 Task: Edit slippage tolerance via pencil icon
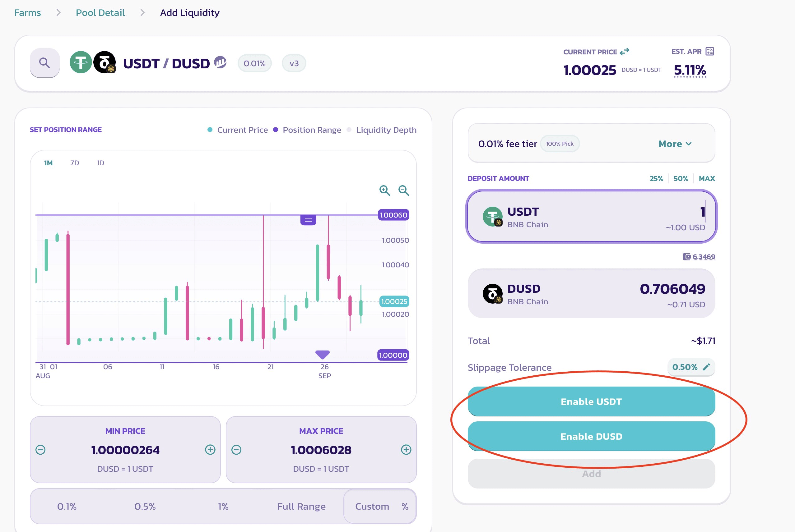pos(706,367)
